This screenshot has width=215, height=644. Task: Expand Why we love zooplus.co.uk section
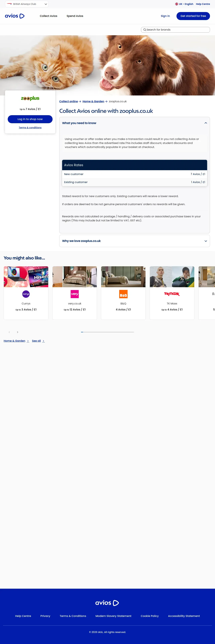click(x=206, y=241)
